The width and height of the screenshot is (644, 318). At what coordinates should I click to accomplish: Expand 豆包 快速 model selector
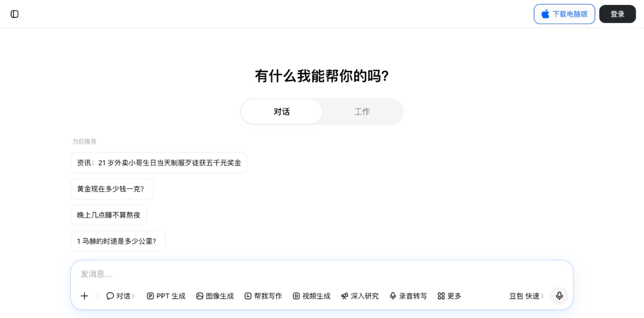point(526,296)
